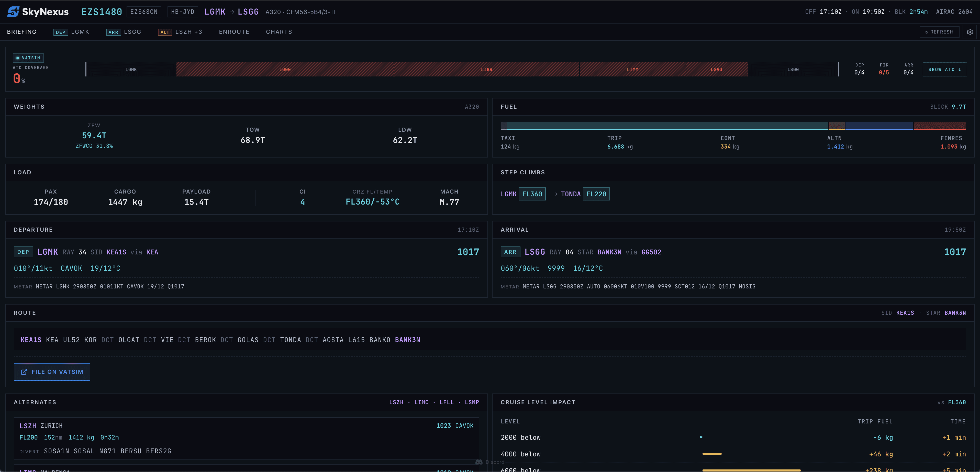Screen dimensions: 980x472
Task: Open settings via the gear icon
Action: coord(970,32)
